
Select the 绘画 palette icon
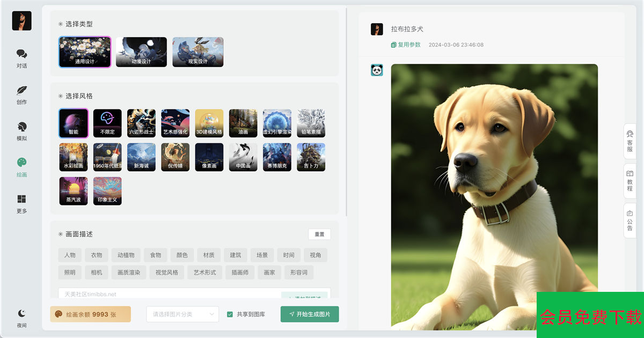tap(21, 163)
